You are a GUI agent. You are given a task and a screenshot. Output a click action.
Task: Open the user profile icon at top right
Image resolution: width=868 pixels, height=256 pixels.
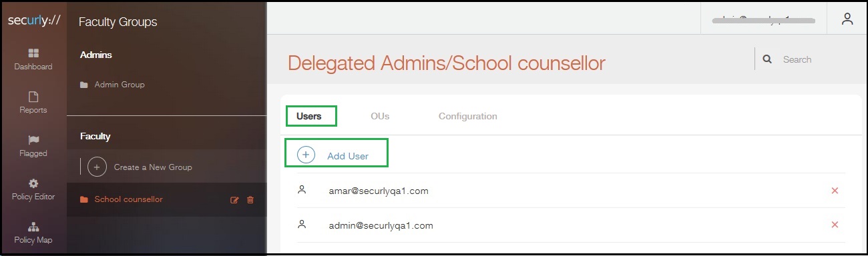point(847,19)
